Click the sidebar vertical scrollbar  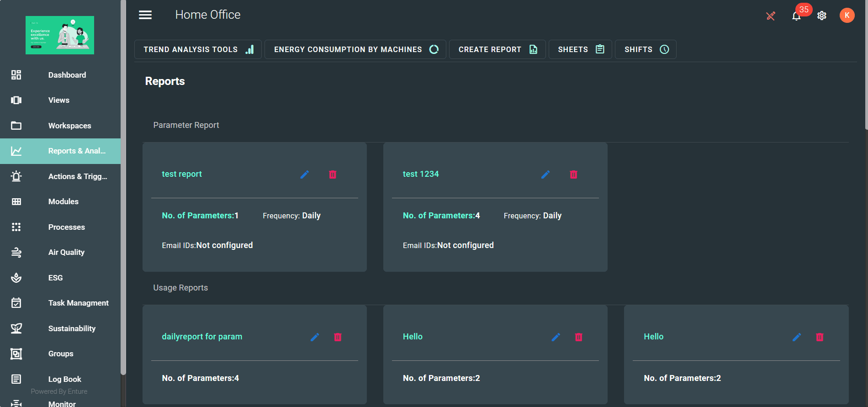(x=123, y=187)
